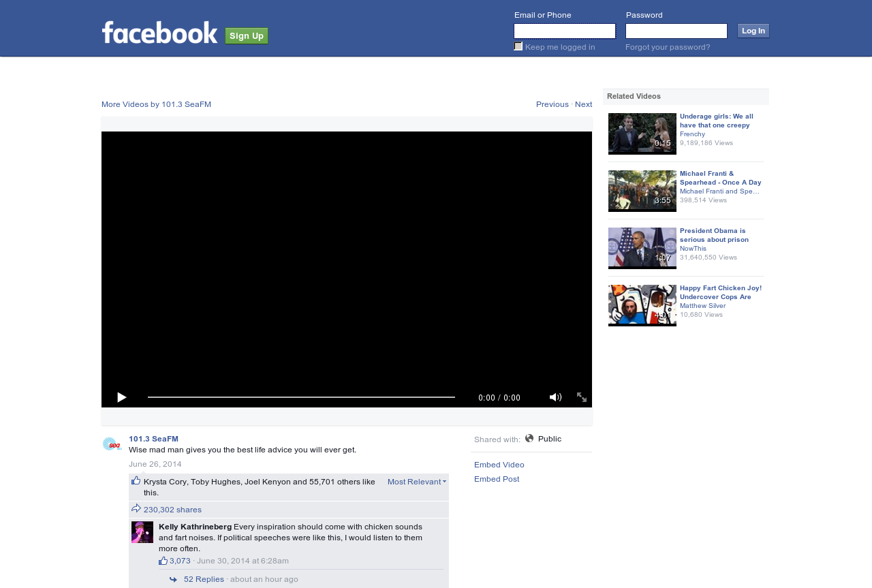872x588 pixels.
Task: Click the Public globe icon
Action: pyautogui.click(x=529, y=439)
